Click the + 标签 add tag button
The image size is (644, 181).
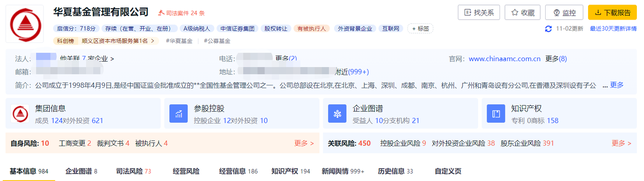coord(420,29)
